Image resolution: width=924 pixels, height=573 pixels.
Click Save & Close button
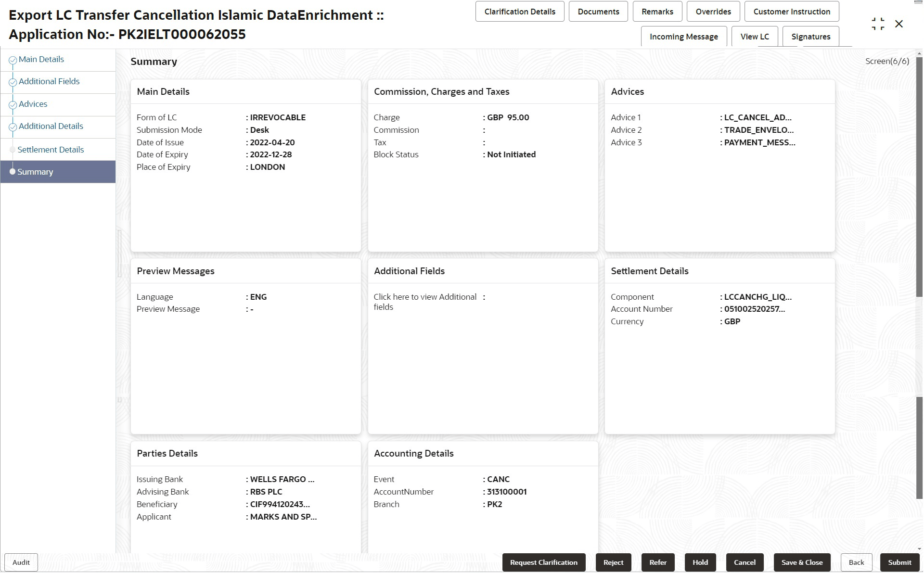[x=802, y=562]
